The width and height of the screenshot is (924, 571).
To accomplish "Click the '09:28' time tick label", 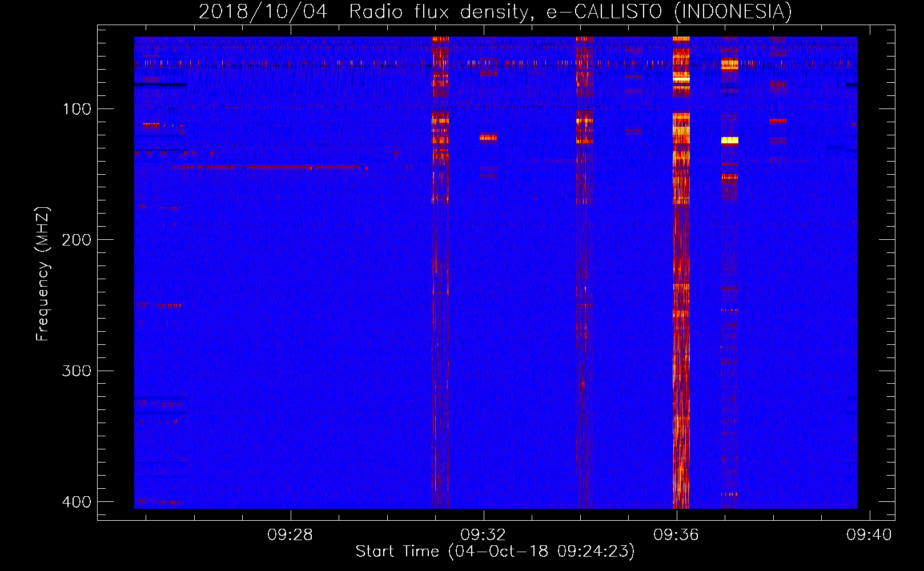I will click(x=290, y=534).
